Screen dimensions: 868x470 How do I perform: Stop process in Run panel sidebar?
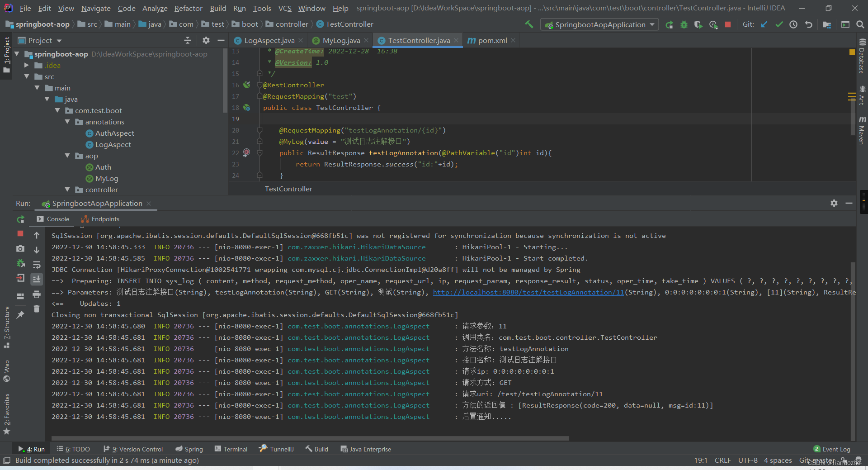[20, 233]
